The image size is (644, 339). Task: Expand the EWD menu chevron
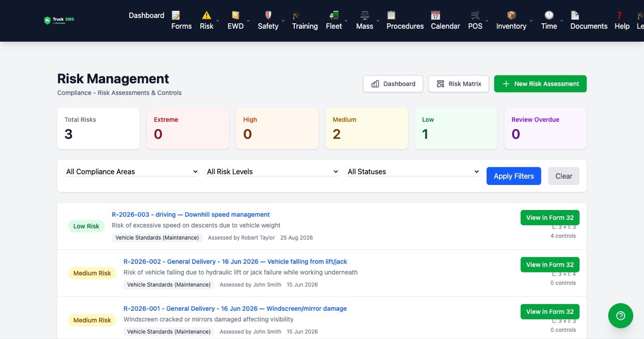(x=248, y=21)
